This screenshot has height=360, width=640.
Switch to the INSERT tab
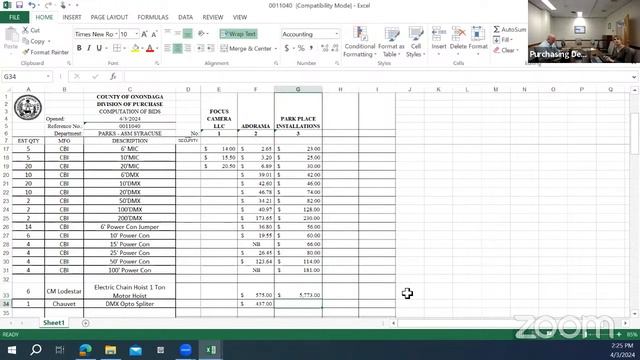72,17
